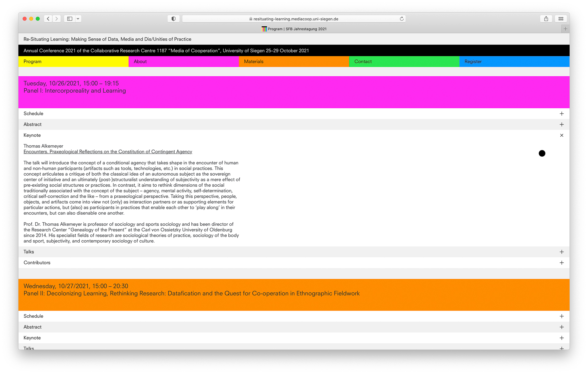
Task: Reload the page with refresh icon
Action: pos(401,19)
